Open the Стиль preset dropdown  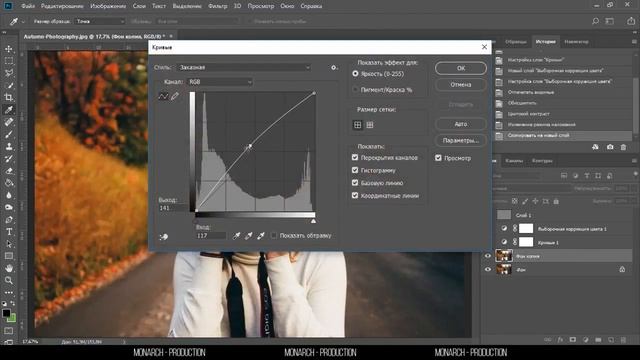tap(244, 67)
